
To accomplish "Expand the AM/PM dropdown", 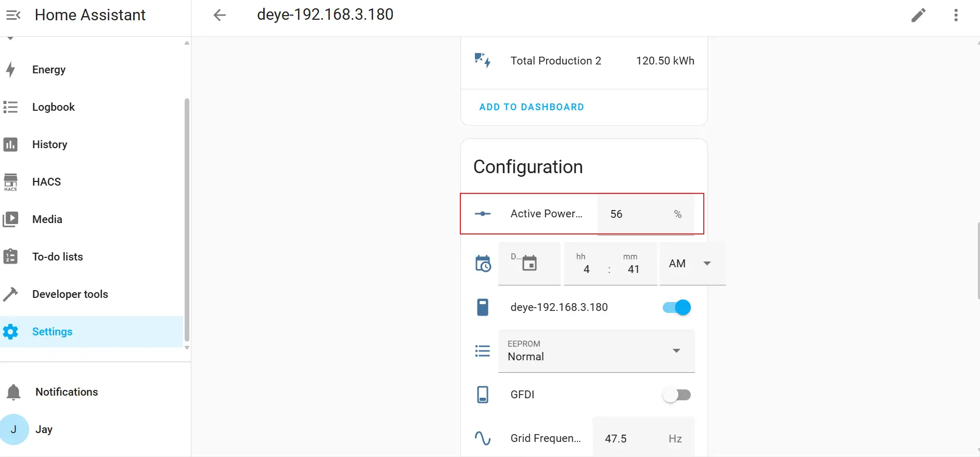I will [x=692, y=264].
